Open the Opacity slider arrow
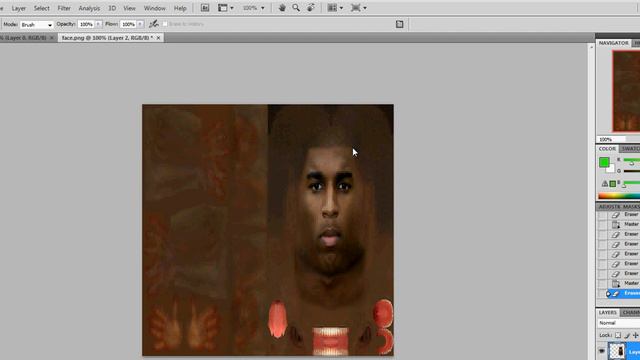This screenshot has height=360, width=640. [x=98, y=24]
